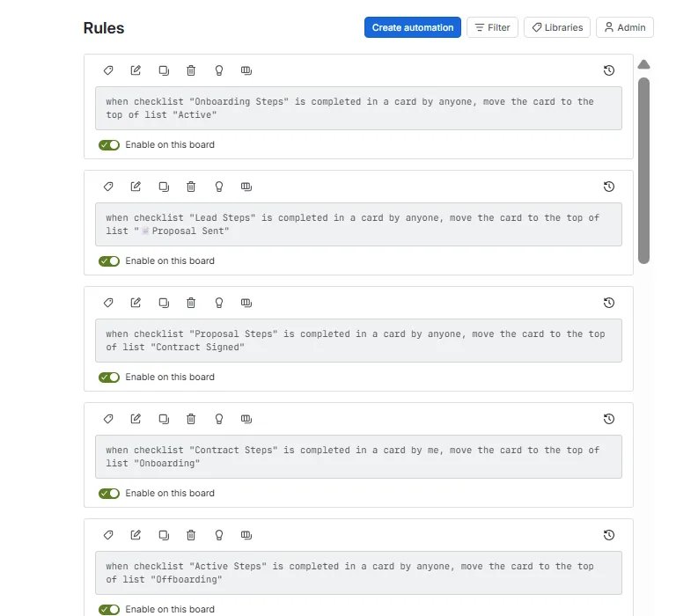Screen dimensions: 676x616
Task: Disable the Contract Steps rule on this board
Action: pos(109,494)
